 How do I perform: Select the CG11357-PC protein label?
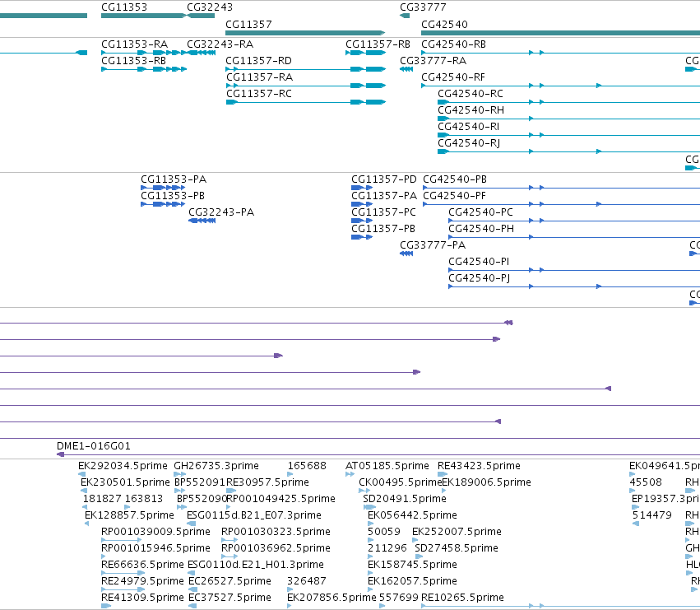coord(383,212)
